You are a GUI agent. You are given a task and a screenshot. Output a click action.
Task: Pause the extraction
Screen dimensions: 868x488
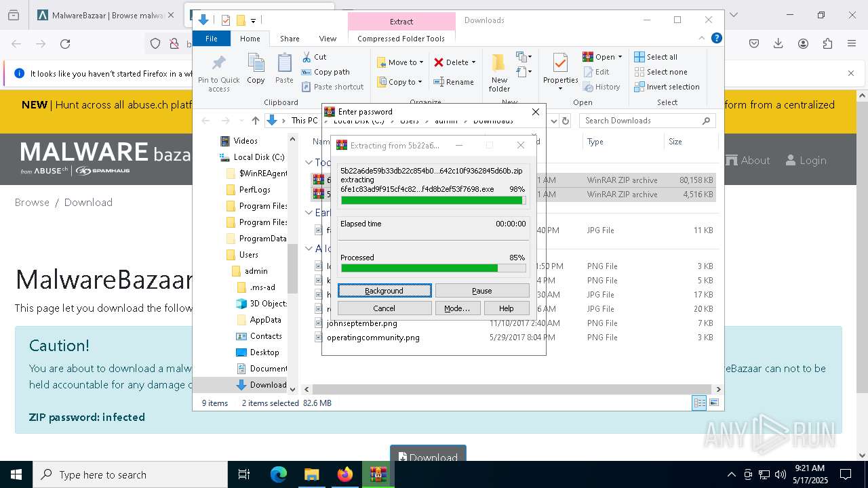(x=482, y=291)
